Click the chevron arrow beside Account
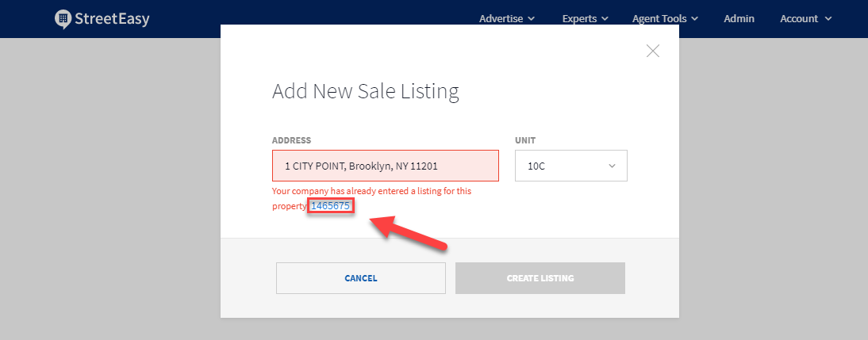 828,18
